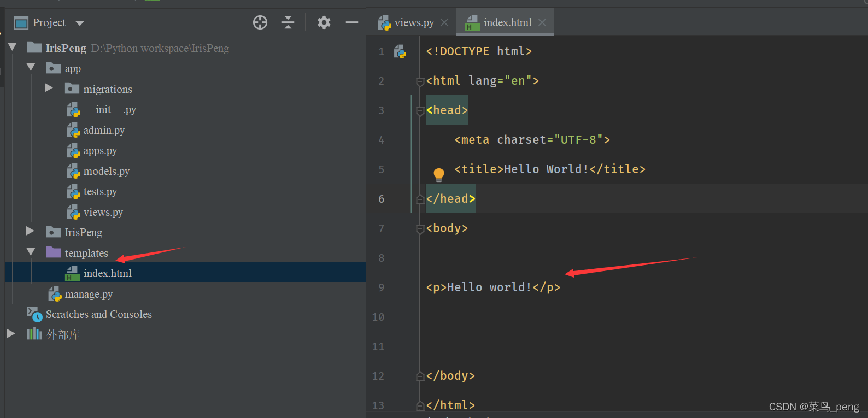Screen dimensions: 868x418
Task: Select index.html in the project tree
Action: [x=185, y=273]
